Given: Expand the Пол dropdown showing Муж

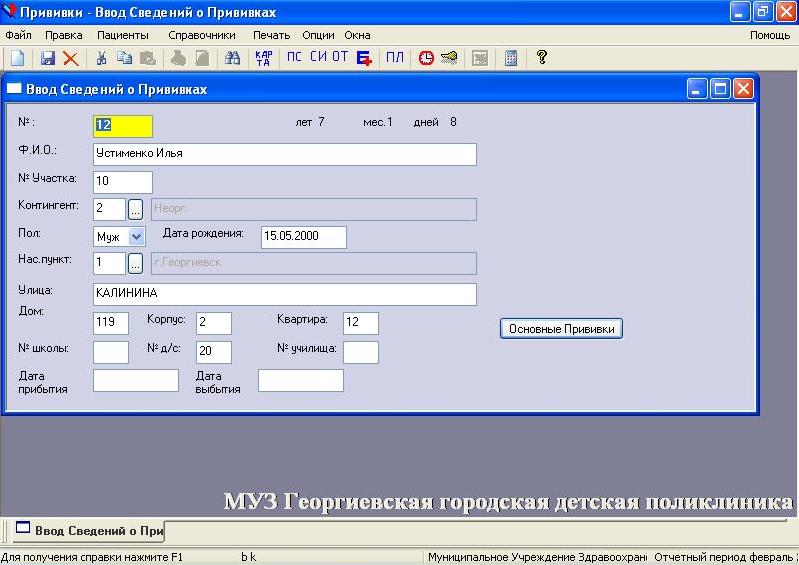Looking at the screenshot, I should tap(137, 236).
